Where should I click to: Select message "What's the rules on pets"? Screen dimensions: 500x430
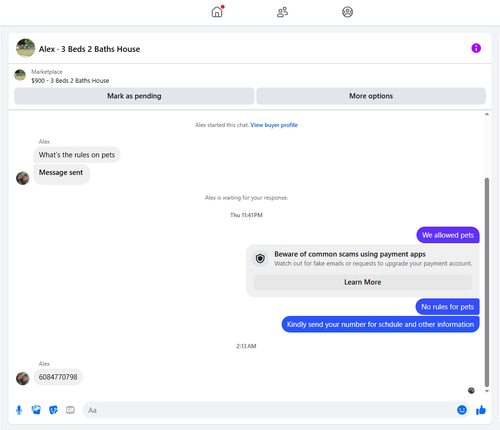[x=77, y=155]
